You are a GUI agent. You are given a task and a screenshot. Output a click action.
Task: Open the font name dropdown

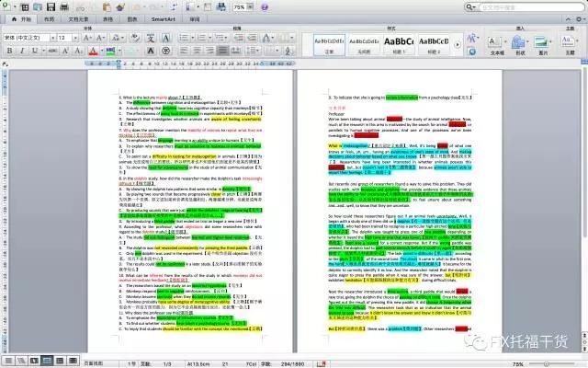coord(53,38)
